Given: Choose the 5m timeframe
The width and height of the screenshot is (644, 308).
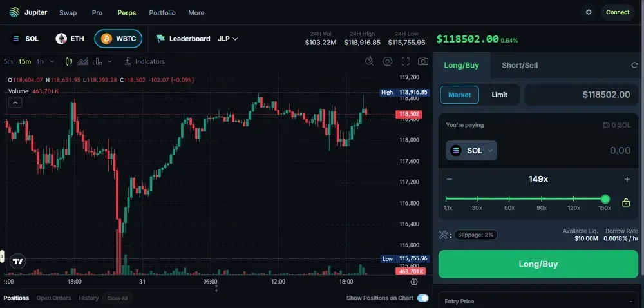Looking at the screenshot, I should pyautogui.click(x=8, y=62).
